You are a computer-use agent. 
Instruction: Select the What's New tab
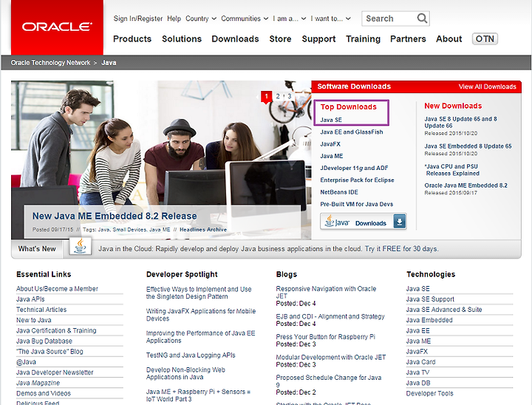(37, 249)
